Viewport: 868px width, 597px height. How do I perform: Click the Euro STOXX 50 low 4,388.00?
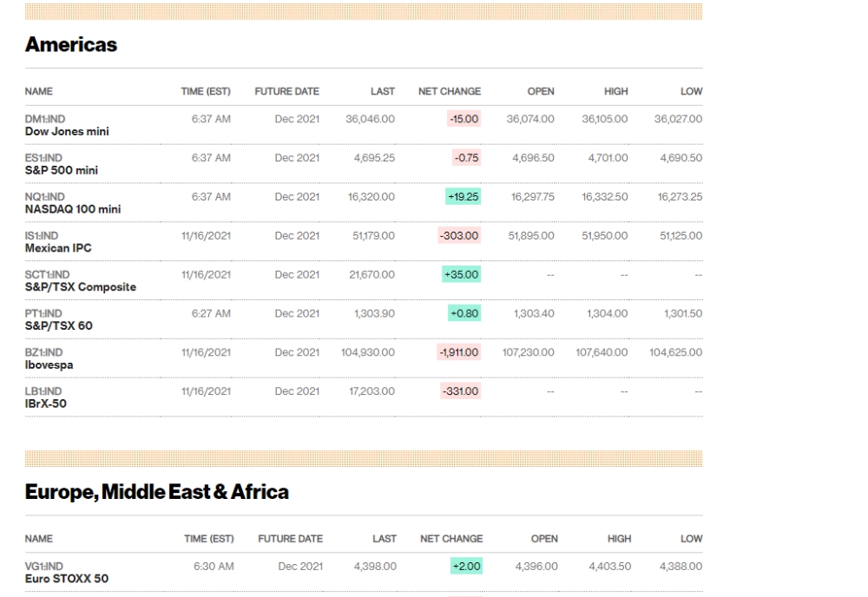coord(681,567)
